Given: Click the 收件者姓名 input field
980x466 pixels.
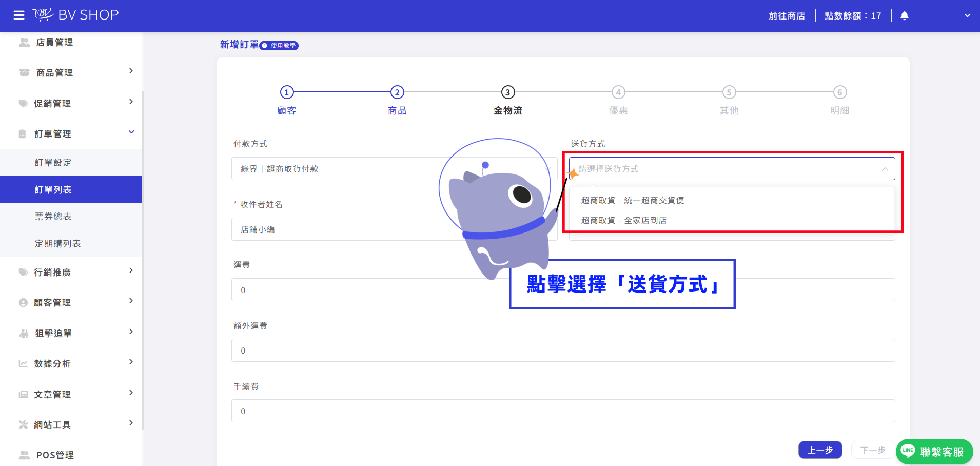Looking at the screenshot, I should (394, 229).
